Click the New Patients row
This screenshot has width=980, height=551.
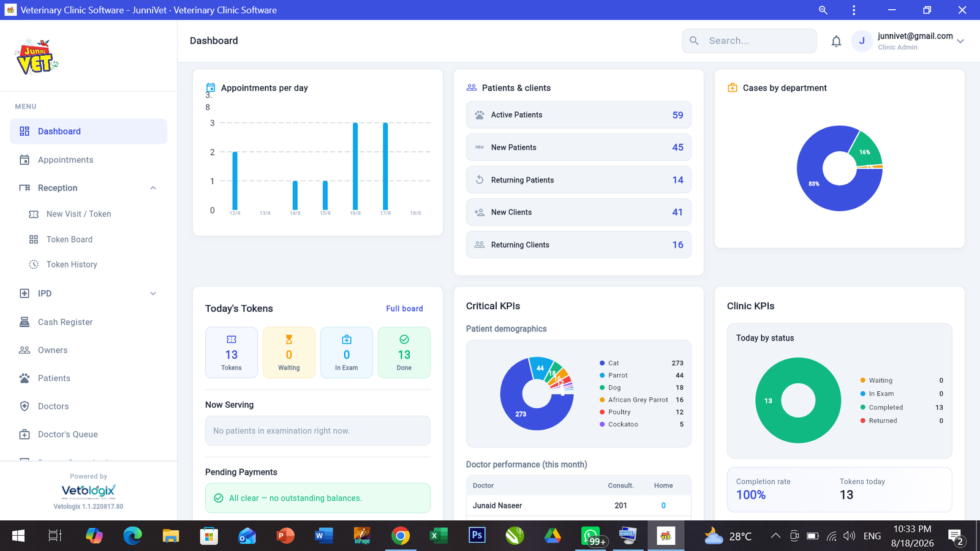579,147
